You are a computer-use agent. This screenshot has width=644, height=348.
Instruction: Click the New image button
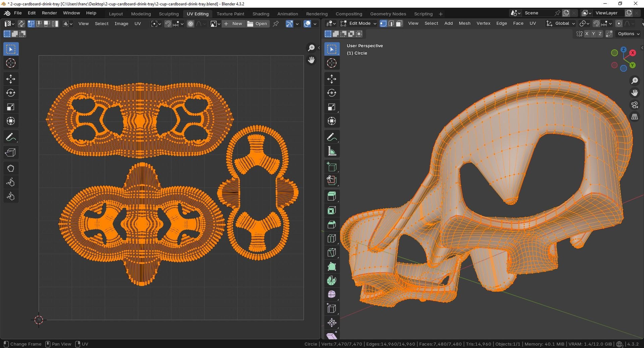233,24
